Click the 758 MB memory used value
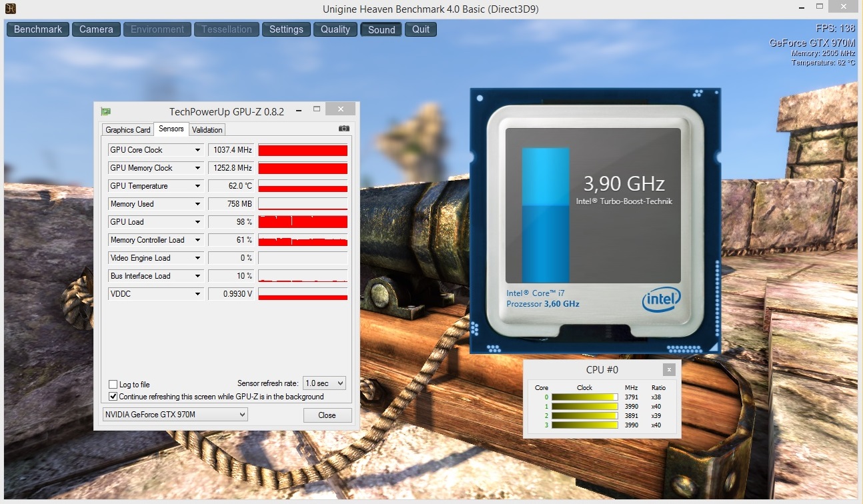The width and height of the screenshot is (863, 504). [231, 204]
